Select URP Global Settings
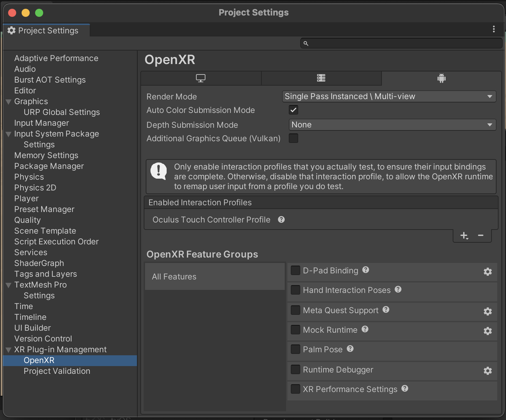This screenshot has height=420, width=506. [x=62, y=112]
